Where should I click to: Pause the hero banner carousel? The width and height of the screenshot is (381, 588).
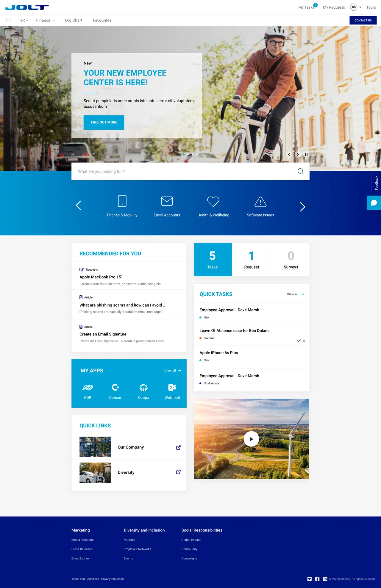pos(306,155)
